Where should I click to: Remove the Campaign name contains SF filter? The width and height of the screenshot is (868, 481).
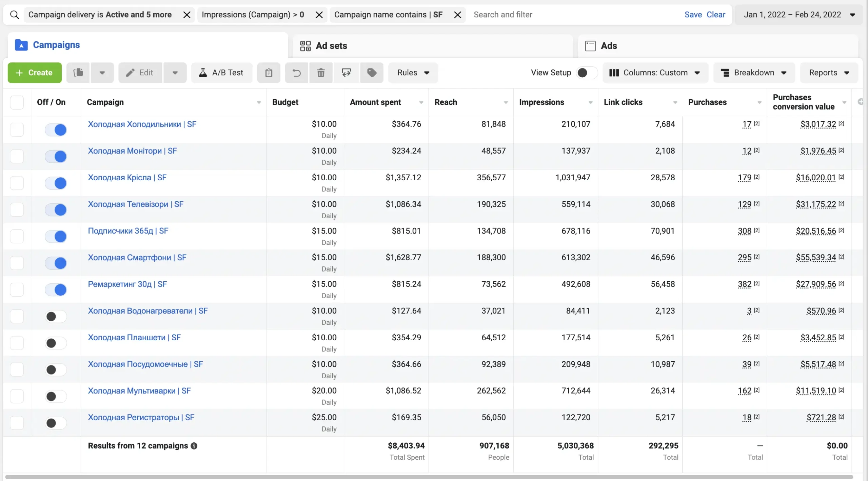click(x=457, y=15)
